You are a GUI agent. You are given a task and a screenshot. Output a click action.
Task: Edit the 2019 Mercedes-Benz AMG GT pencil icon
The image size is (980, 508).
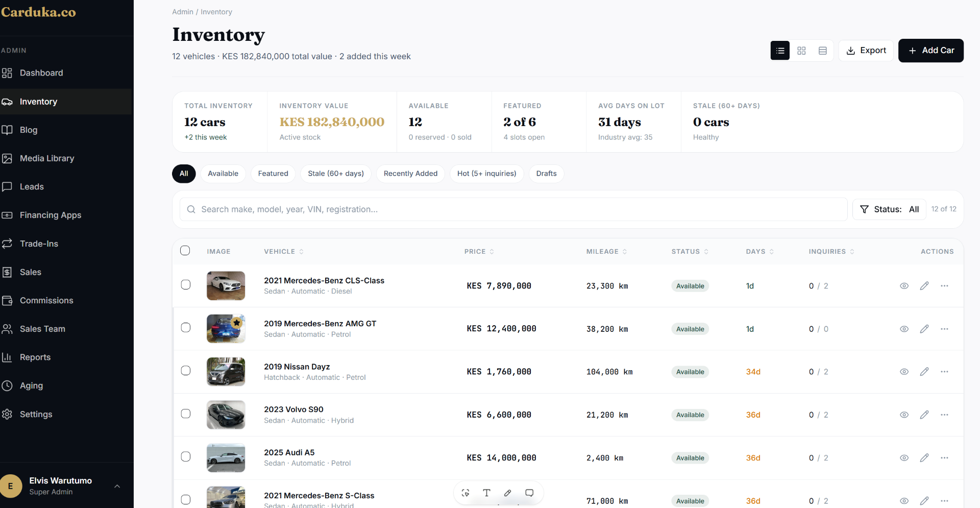[x=924, y=329]
